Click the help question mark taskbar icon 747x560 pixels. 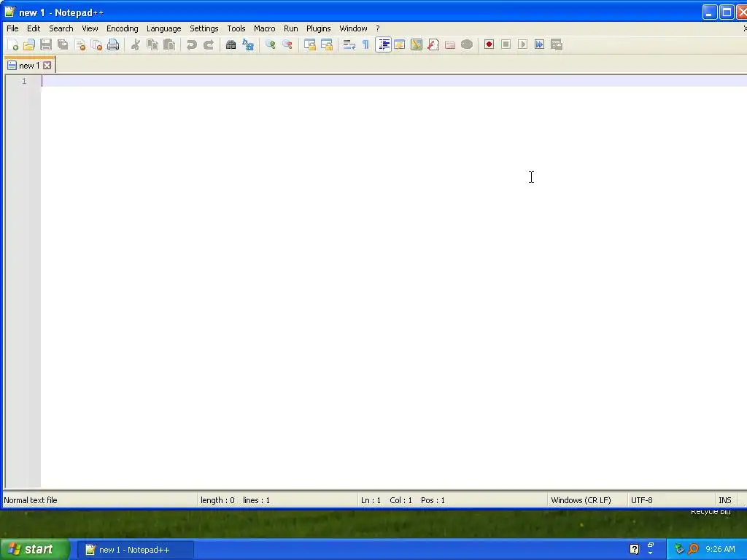tap(634, 549)
